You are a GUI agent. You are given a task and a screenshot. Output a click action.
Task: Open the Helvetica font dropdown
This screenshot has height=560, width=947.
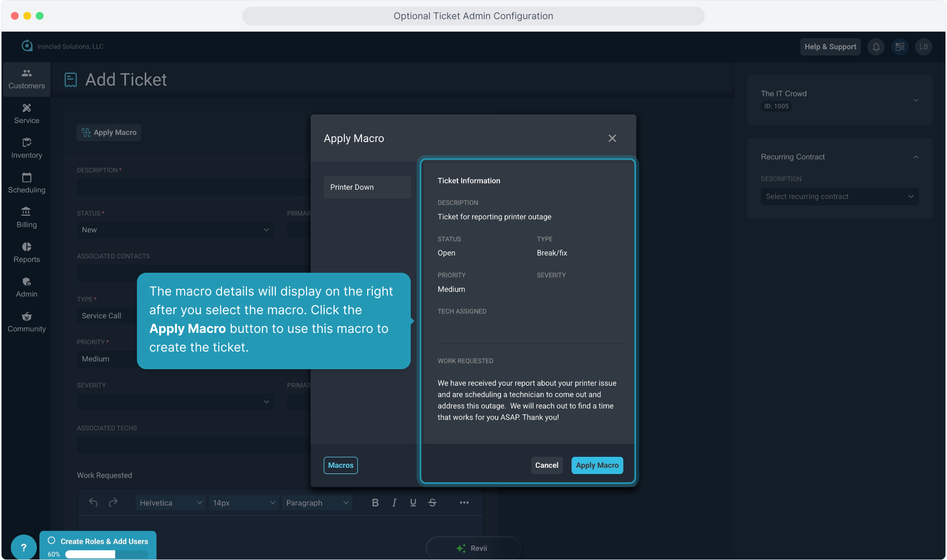[x=171, y=502]
